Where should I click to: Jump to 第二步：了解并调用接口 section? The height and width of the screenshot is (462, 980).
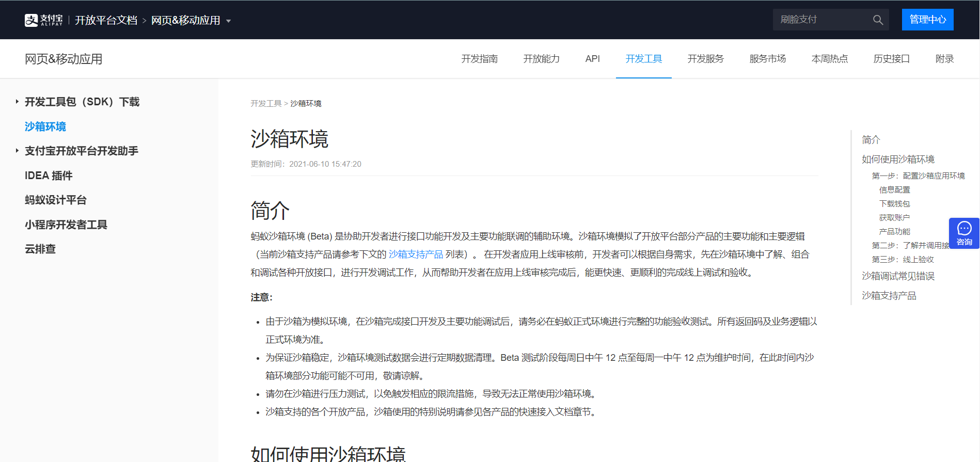coord(910,245)
